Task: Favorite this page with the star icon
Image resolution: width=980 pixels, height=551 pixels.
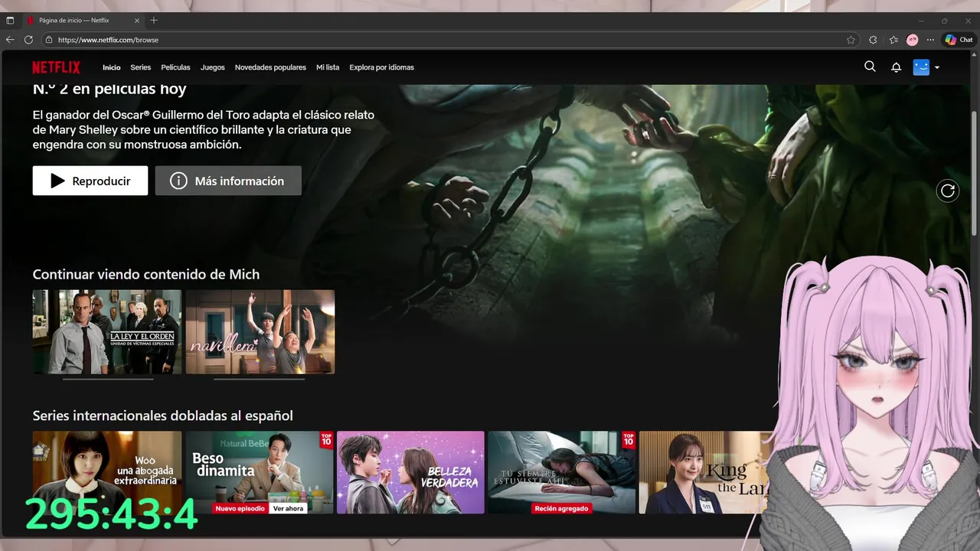Action: (851, 40)
